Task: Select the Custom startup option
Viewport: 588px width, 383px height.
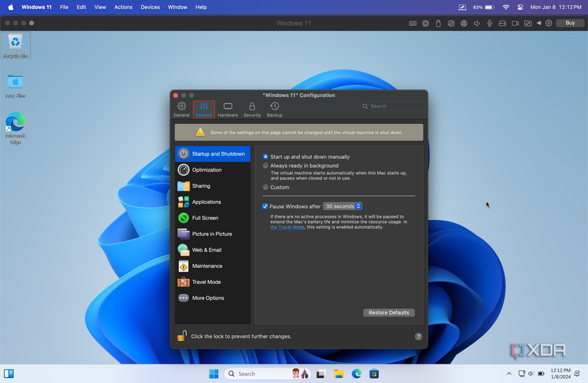Action: coord(266,187)
